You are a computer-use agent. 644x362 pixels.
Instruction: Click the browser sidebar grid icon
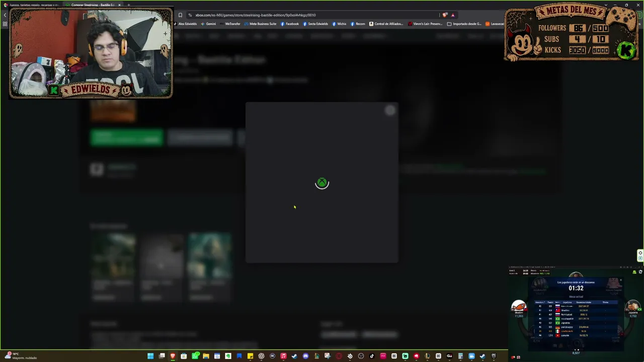tap(5, 24)
